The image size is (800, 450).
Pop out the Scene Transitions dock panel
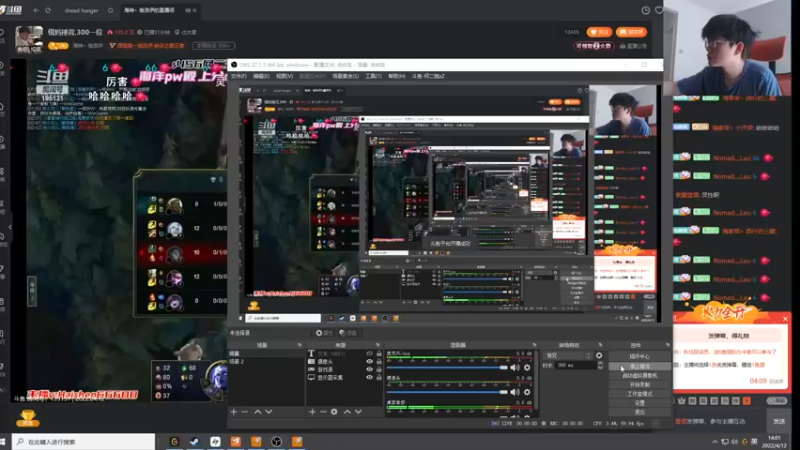click(600, 345)
